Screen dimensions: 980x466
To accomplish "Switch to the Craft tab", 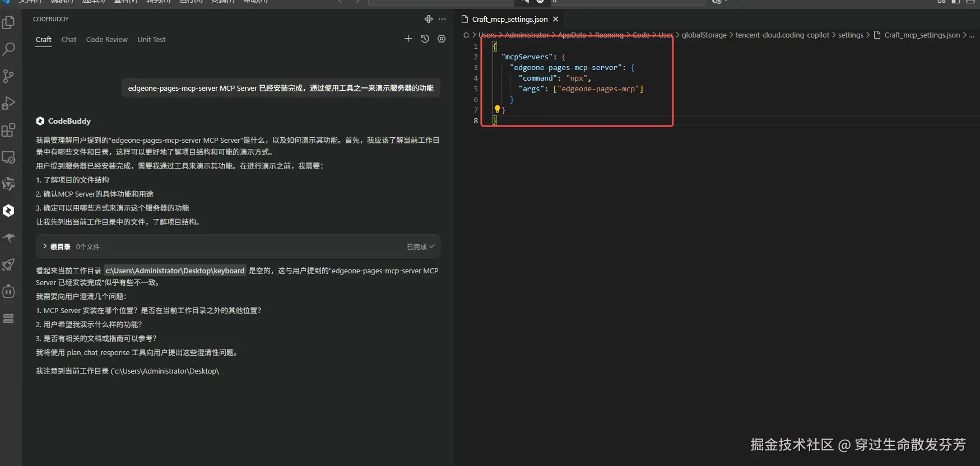I will tap(44, 40).
